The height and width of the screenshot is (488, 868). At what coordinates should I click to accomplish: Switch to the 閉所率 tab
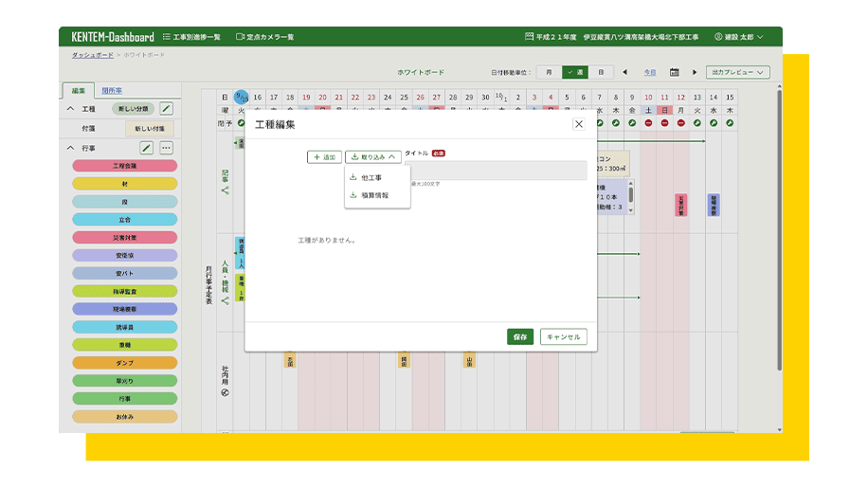(x=112, y=90)
